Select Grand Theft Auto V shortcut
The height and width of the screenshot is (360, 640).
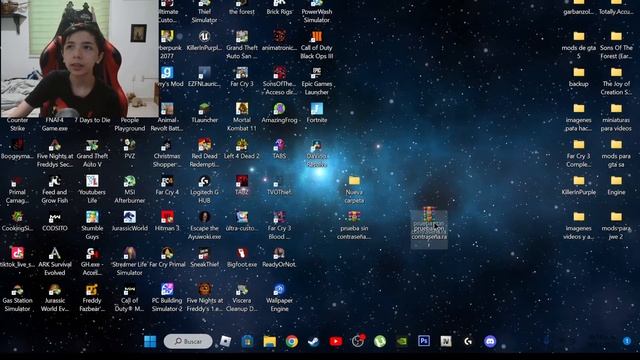pyautogui.click(x=92, y=153)
